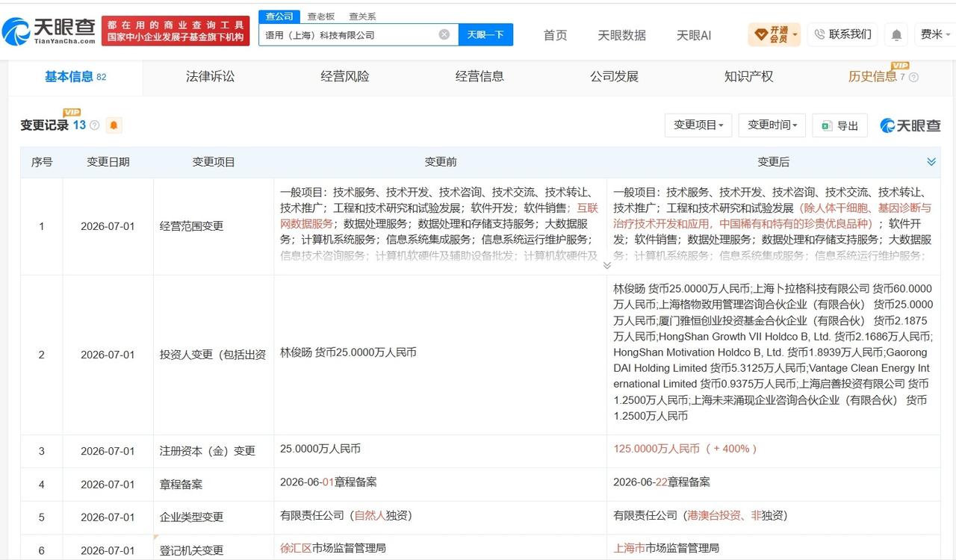The image size is (956, 560).
Task: Open 天眼数据 in the top navigation
Action: click(621, 35)
